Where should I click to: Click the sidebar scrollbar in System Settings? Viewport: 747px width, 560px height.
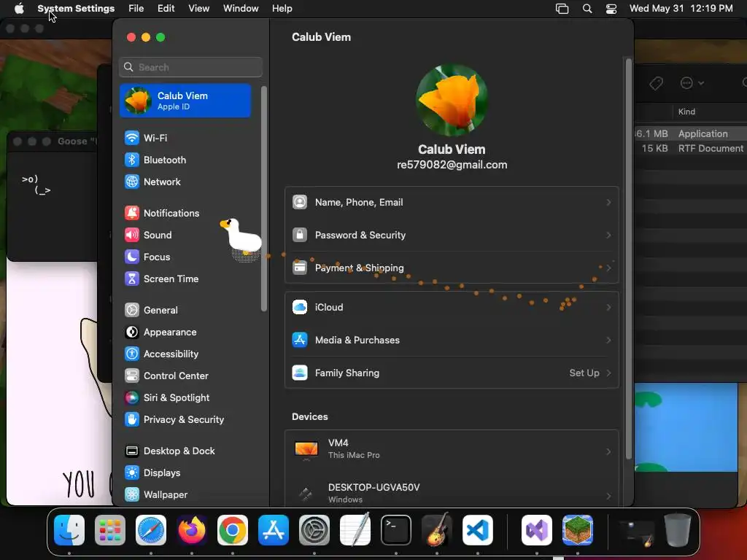pyautogui.click(x=264, y=198)
